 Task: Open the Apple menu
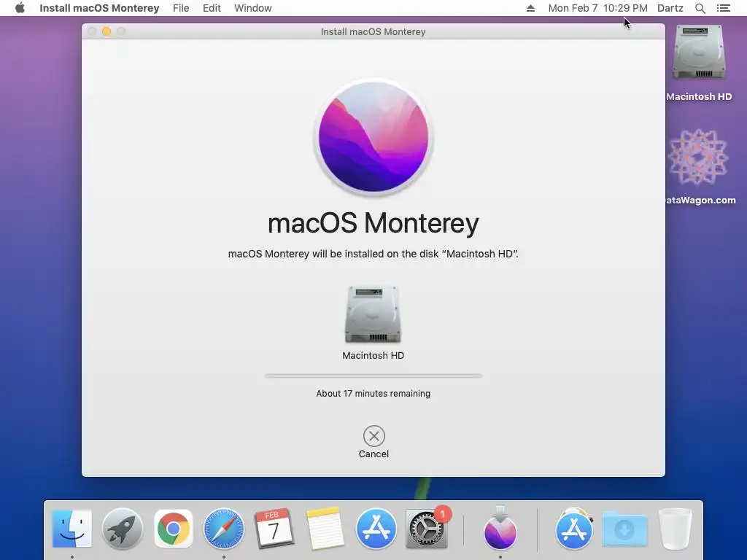point(20,8)
